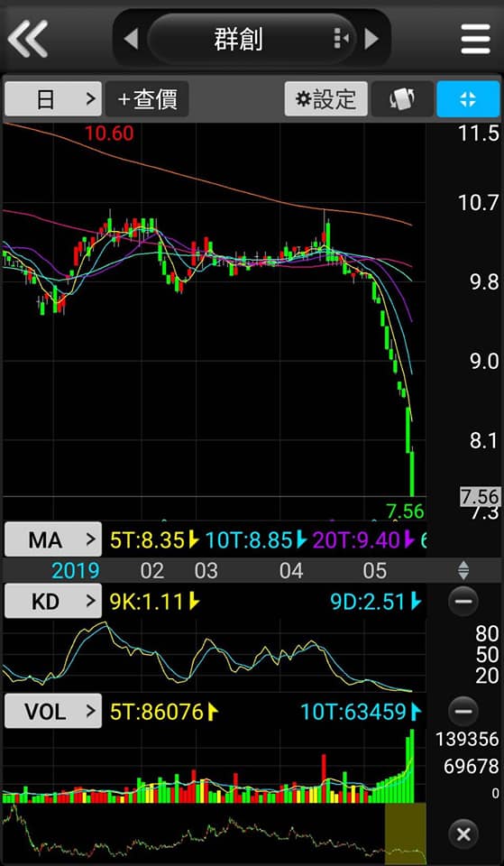Toggle the blue fullscreen collapse icon
504x866 pixels.
(468, 99)
